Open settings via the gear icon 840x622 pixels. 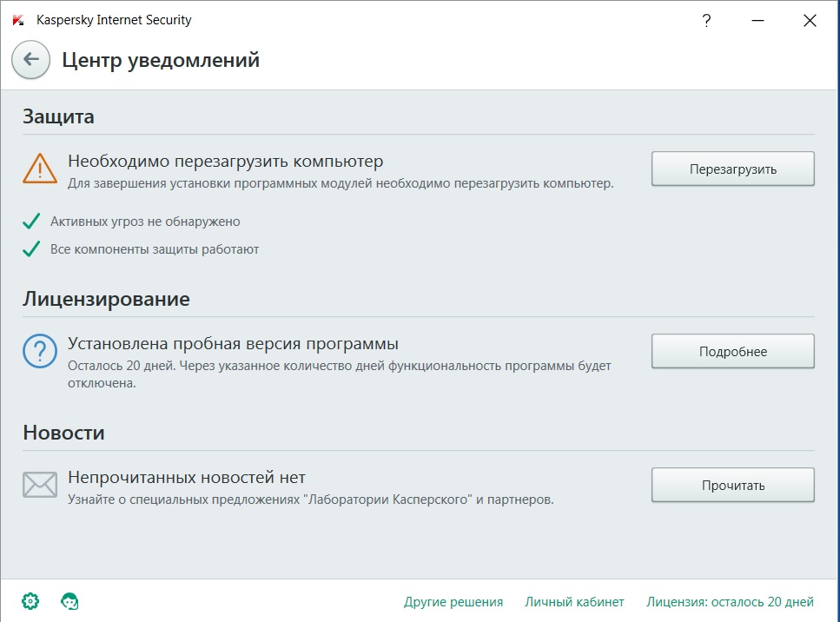pos(30,600)
